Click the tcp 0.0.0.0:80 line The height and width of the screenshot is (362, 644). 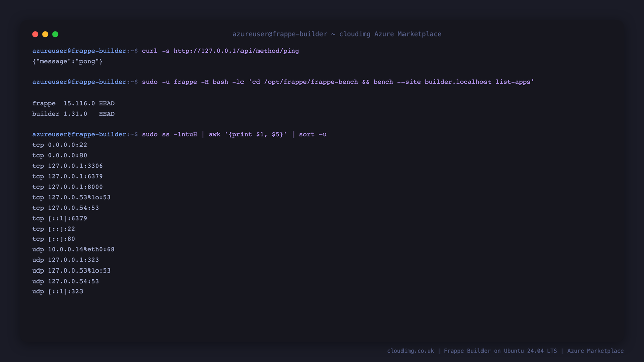click(59, 155)
